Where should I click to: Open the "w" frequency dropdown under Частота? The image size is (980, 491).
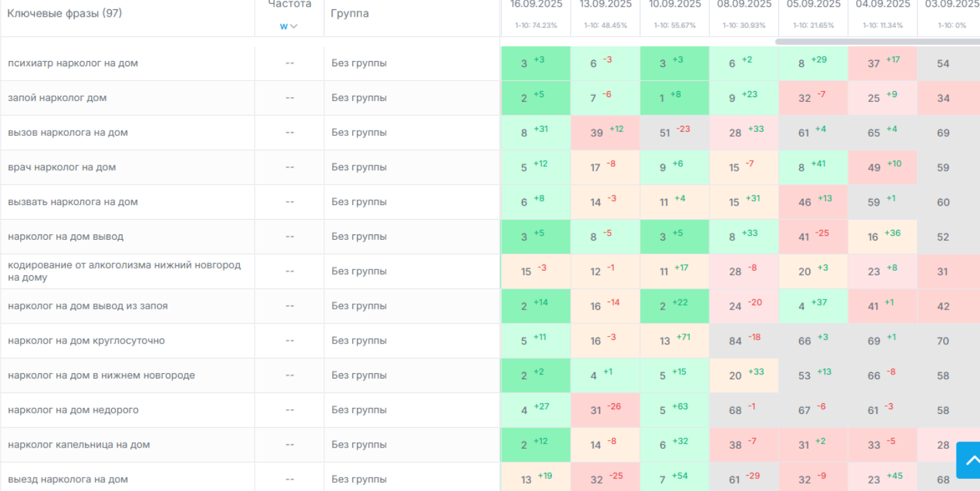click(289, 26)
